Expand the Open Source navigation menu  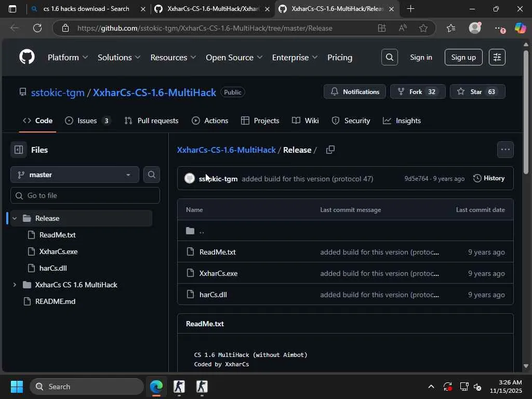coord(234,57)
